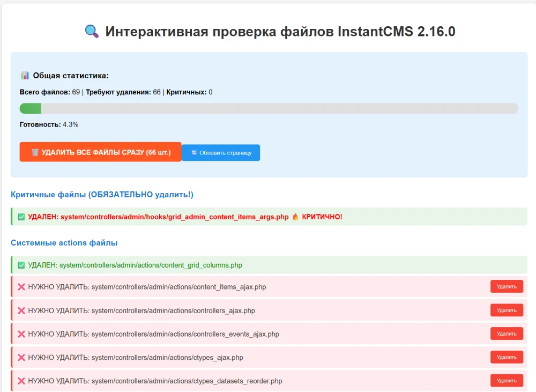Viewport: 536px width, 392px height.
Task: Delete content_items_ajax.php using its Удалить button
Action: coord(507,287)
